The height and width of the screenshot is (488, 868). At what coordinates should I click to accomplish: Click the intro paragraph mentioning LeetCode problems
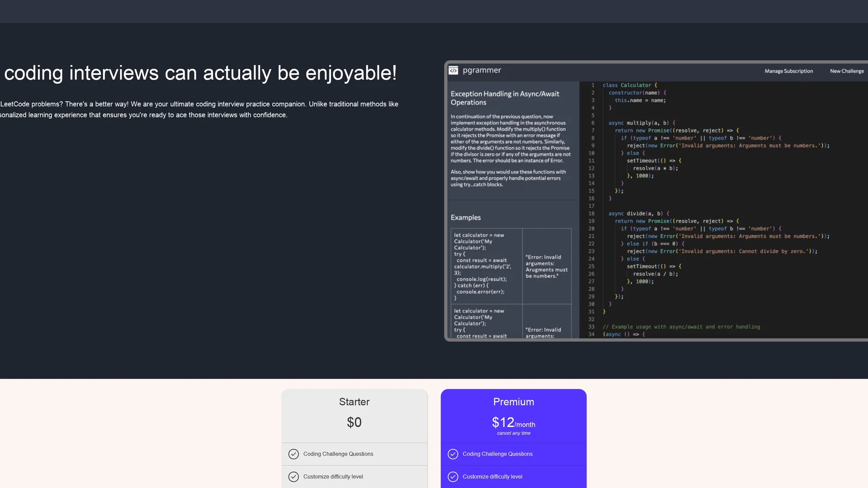[199, 109]
